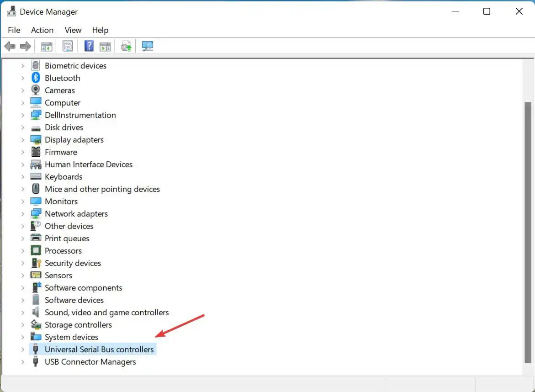Screen dimensions: 535x392
Task: Open the View menu
Action: 73,30
